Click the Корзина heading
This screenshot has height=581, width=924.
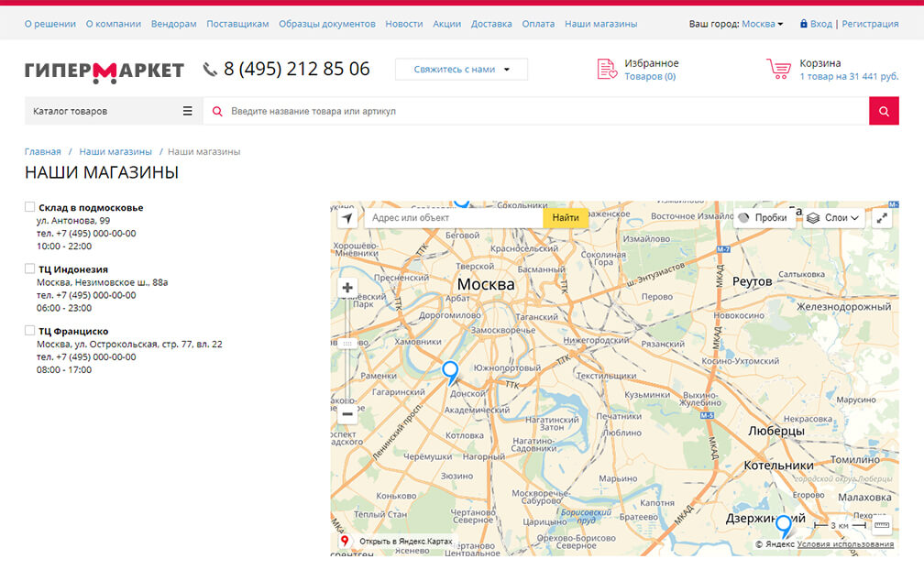819,63
